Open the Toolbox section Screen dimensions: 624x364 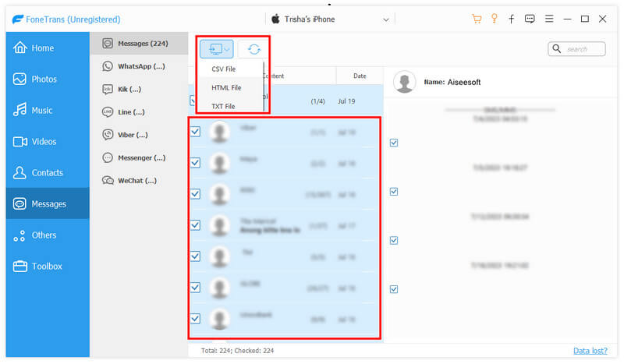click(x=48, y=266)
